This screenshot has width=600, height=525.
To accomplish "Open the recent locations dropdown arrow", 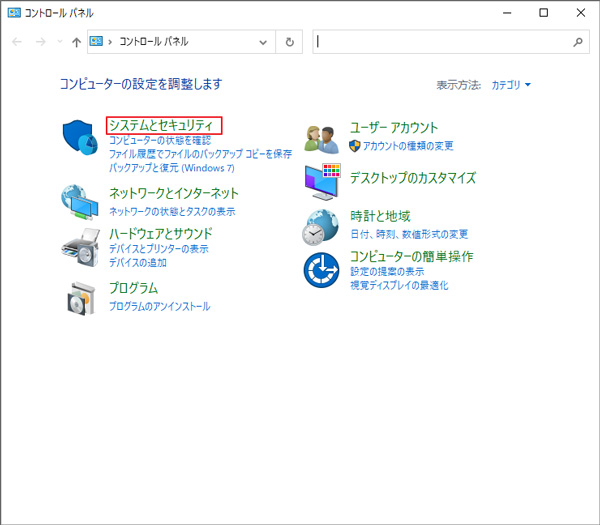I will coord(60,41).
